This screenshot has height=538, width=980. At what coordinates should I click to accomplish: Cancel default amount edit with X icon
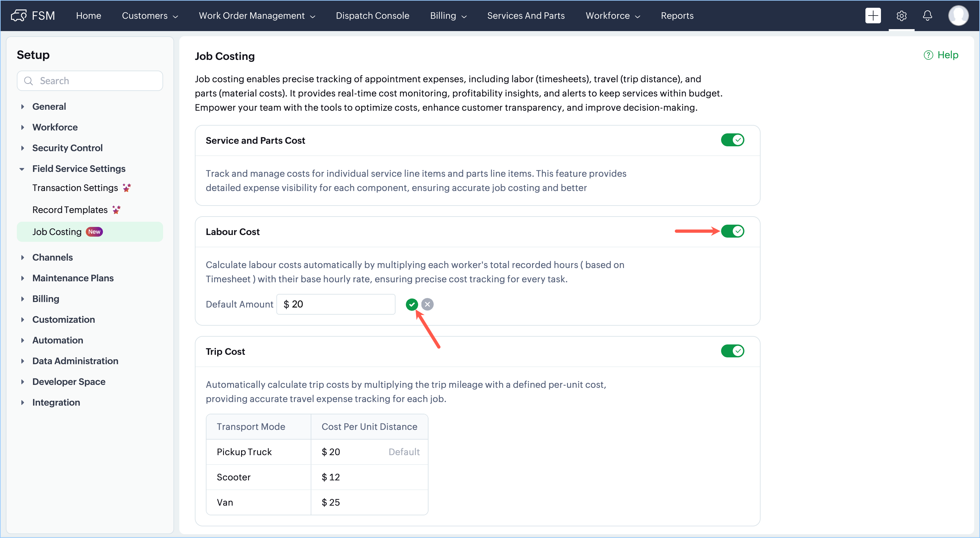pyautogui.click(x=427, y=304)
